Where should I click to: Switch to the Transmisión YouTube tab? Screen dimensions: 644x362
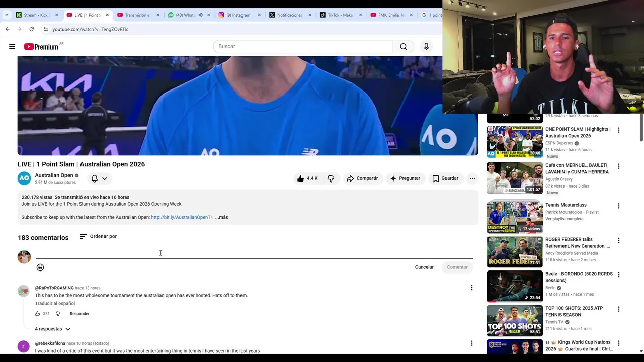pyautogui.click(x=137, y=15)
